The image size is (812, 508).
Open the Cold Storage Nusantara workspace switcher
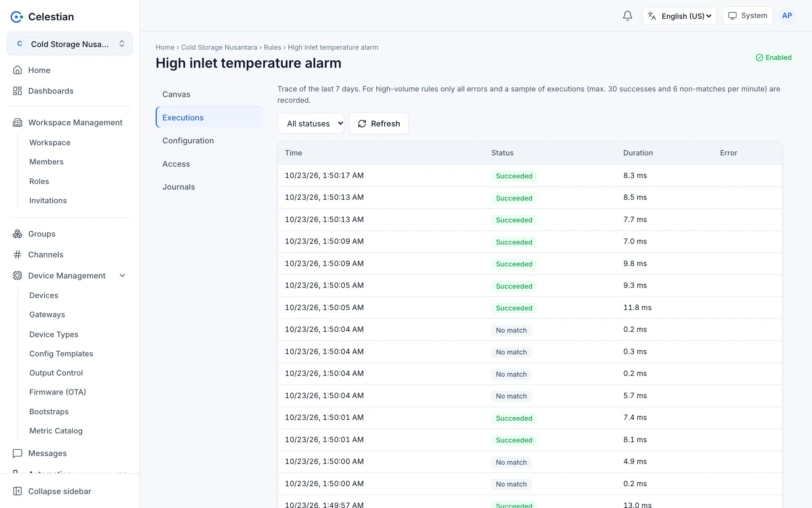(x=70, y=44)
